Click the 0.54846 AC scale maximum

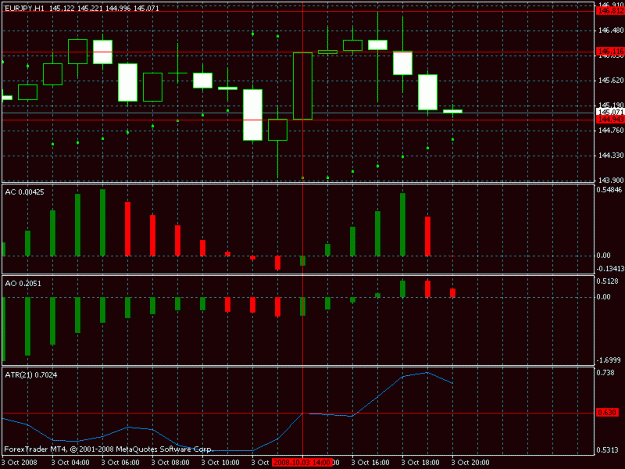(x=610, y=190)
